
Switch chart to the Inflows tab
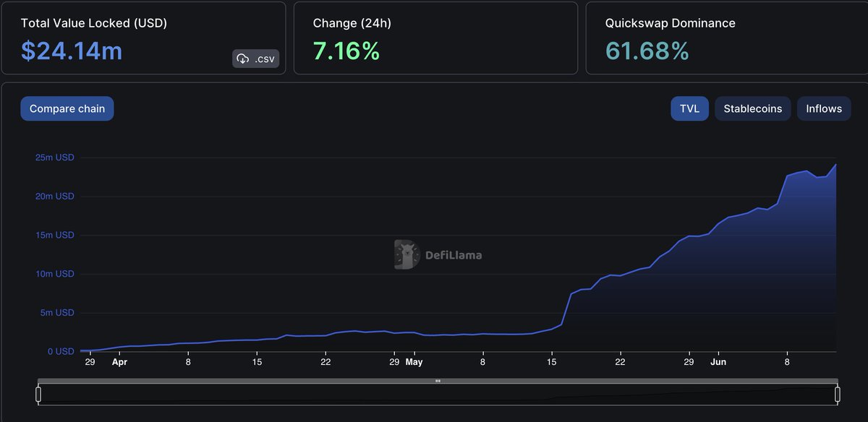click(x=824, y=108)
